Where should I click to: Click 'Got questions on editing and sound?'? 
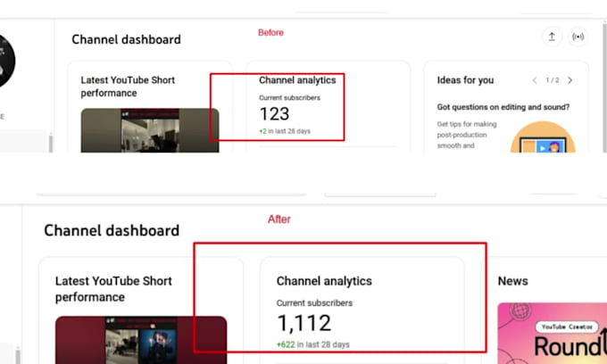[x=503, y=107]
